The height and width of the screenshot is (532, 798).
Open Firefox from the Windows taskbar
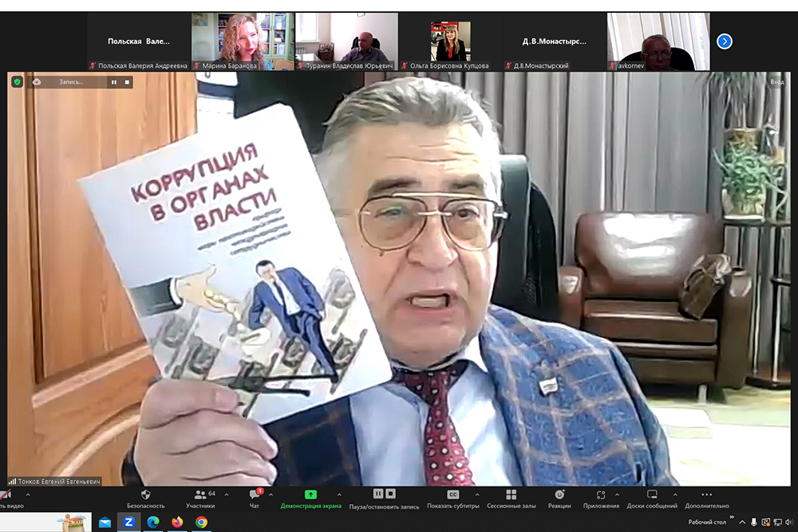coord(177,522)
